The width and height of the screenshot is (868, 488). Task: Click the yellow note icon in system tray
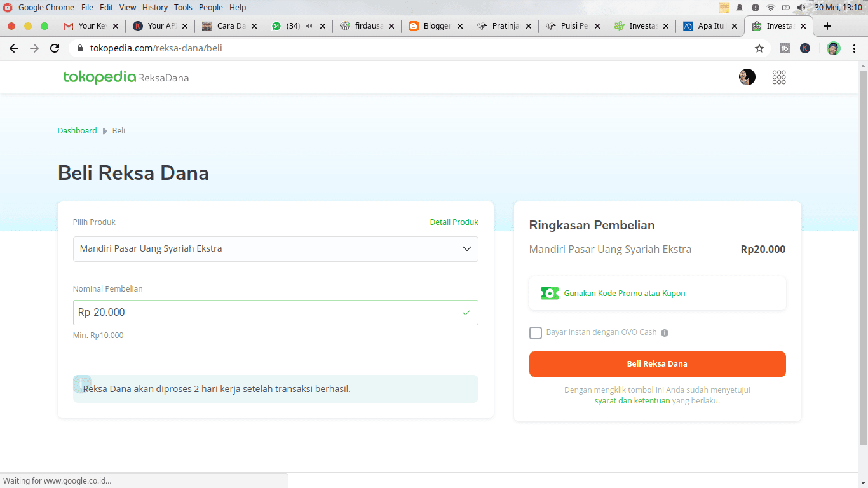[x=724, y=8]
